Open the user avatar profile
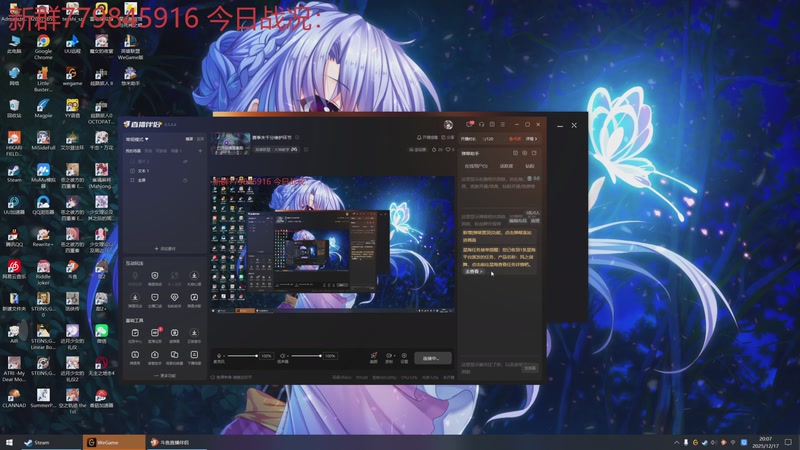Image resolution: width=800 pixels, height=450 pixels. tap(448, 124)
